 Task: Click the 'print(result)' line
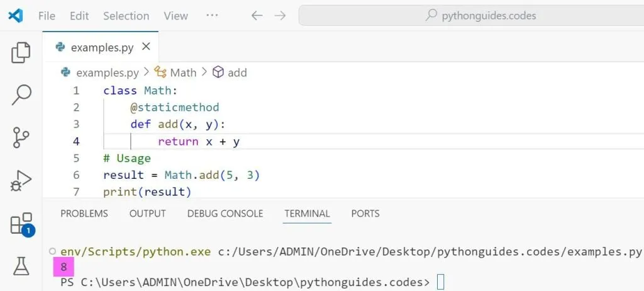click(147, 192)
